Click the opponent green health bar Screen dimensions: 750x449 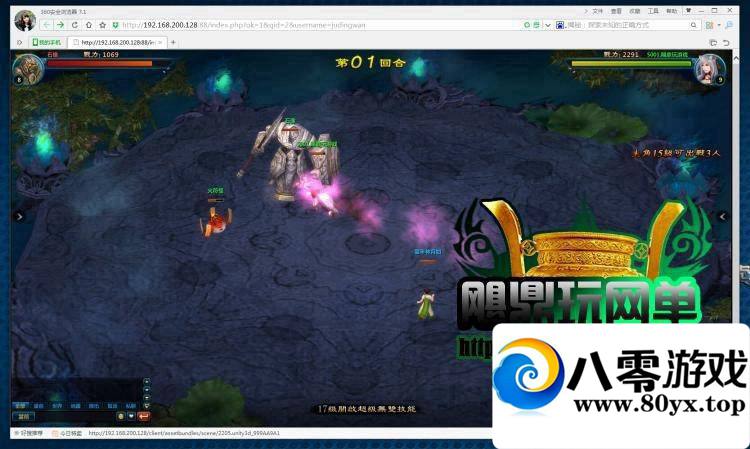(631, 63)
